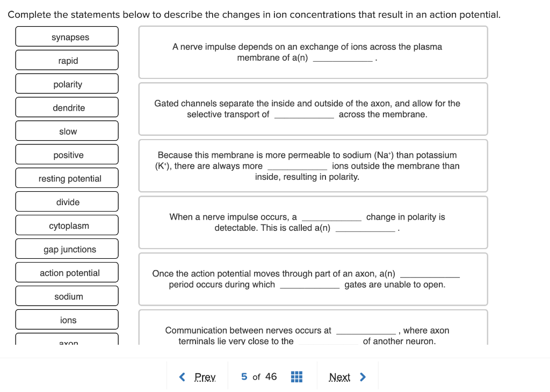The width and height of the screenshot is (550, 392).
Task: Select the 'ions' word tile
Action: 67,319
